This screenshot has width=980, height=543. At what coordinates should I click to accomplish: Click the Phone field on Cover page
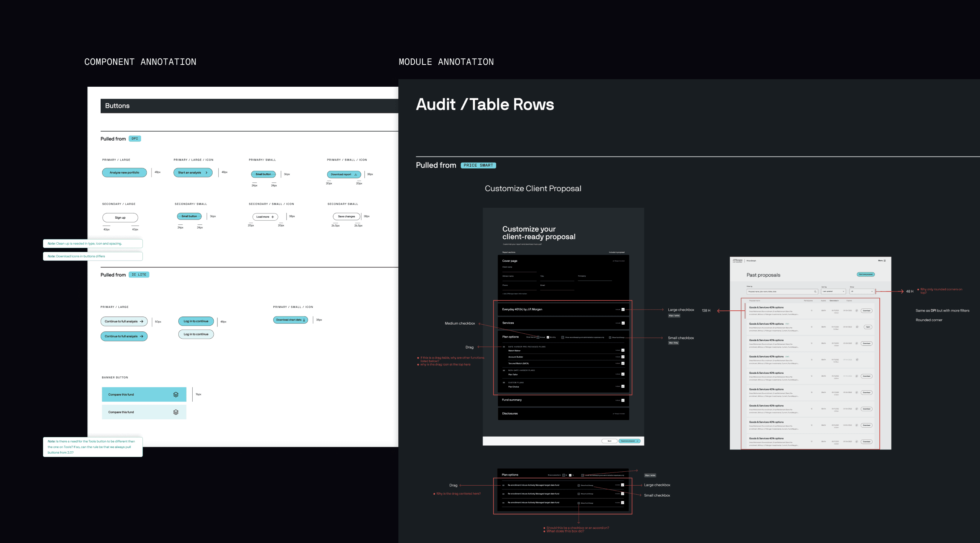coord(519,287)
